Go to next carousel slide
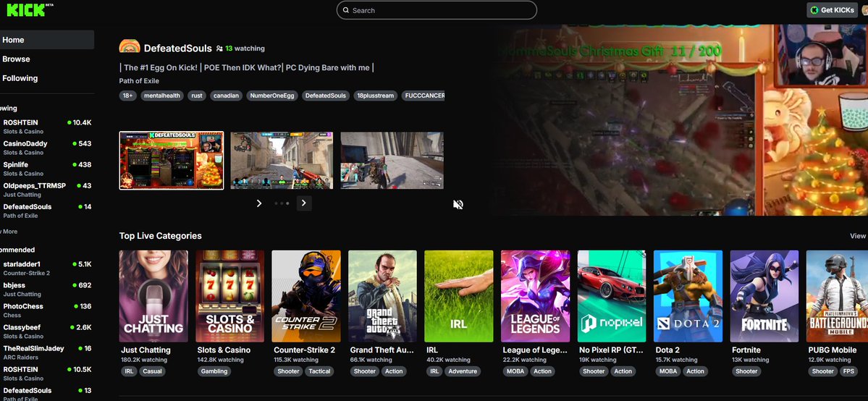This screenshot has width=868, height=401. point(304,203)
